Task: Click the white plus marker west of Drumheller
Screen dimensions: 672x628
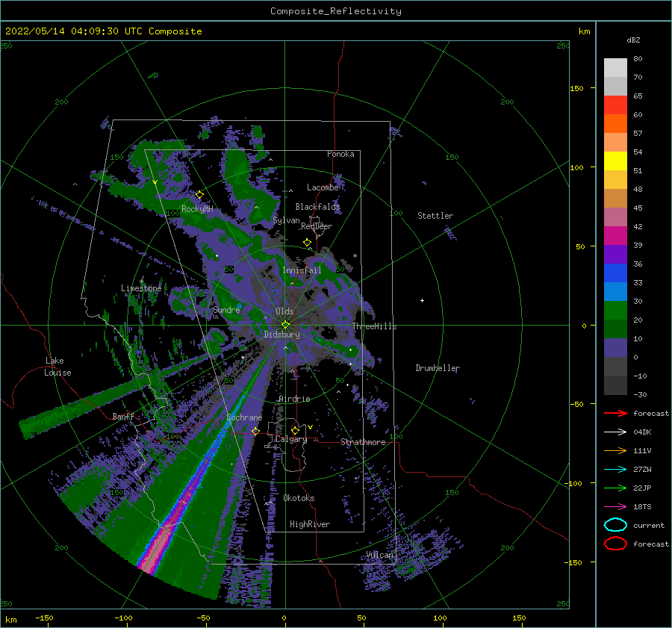Action: (422, 300)
